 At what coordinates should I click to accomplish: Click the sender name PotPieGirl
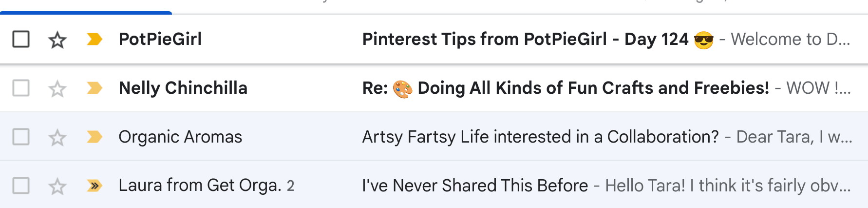pos(160,39)
